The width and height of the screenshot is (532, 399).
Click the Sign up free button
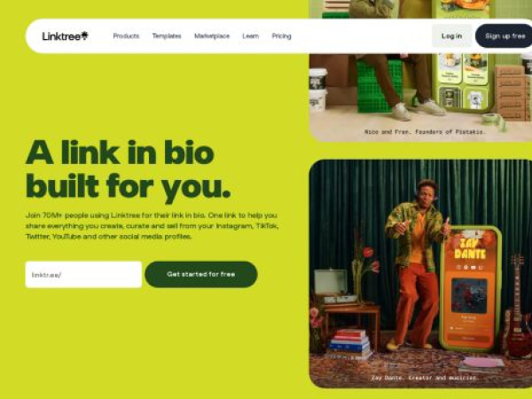point(505,36)
